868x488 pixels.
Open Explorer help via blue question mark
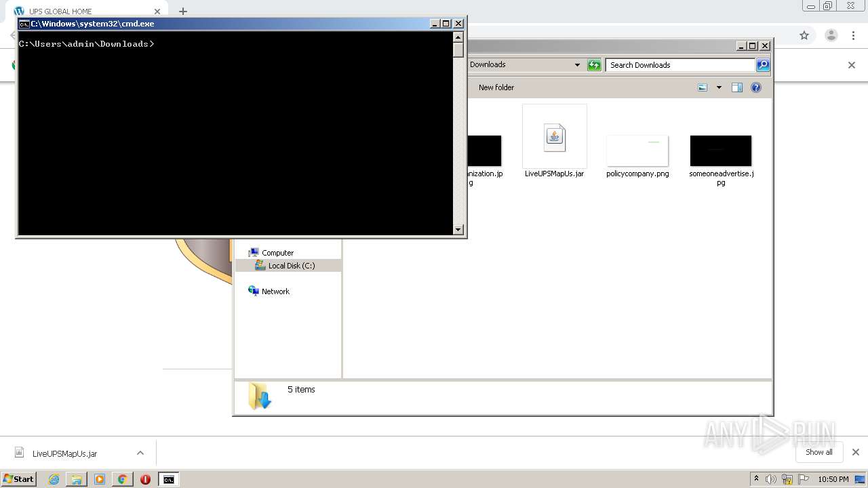(x=756, y=87)
